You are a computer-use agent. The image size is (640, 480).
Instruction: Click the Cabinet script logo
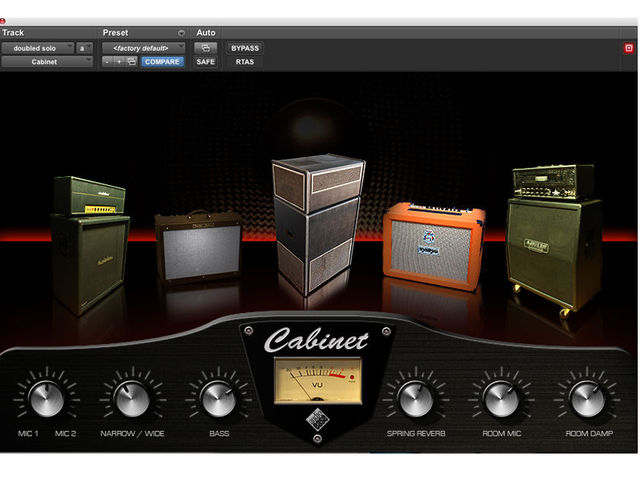[316, 340]
